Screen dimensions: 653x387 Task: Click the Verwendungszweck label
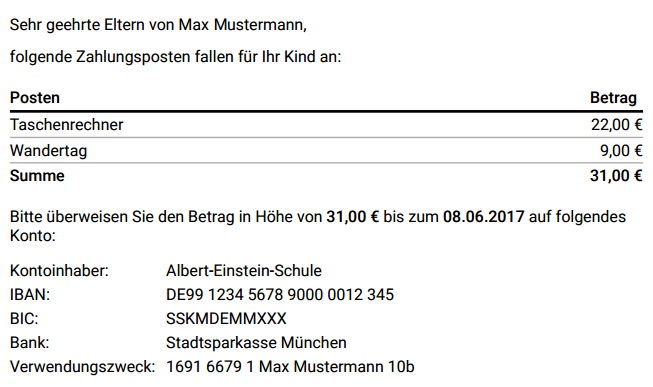82,367
